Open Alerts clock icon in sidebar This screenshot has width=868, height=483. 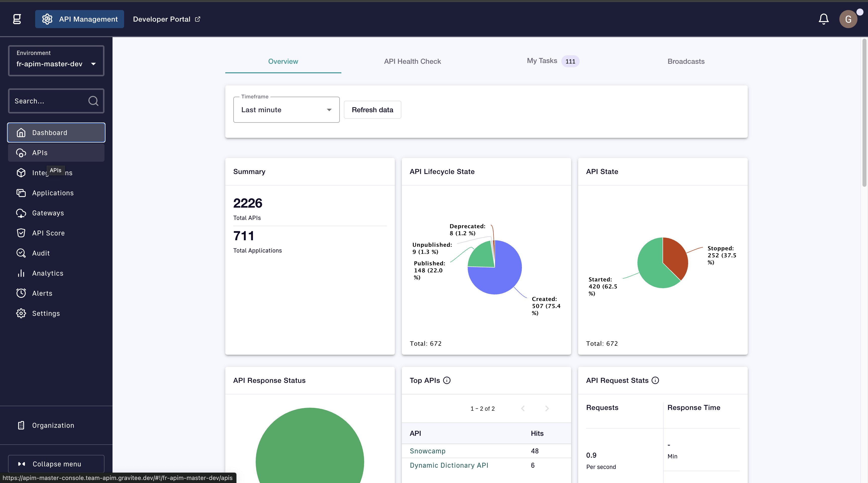click(x=21, y=293)
